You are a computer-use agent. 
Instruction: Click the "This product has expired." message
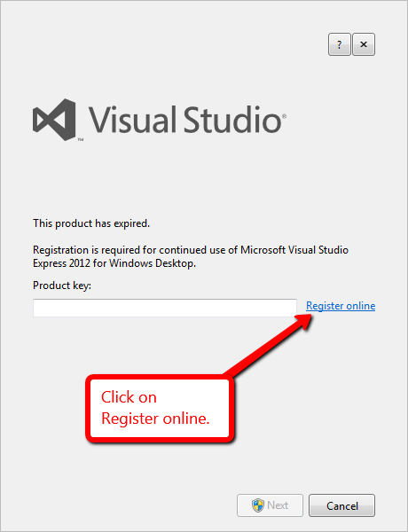point(91,223)
